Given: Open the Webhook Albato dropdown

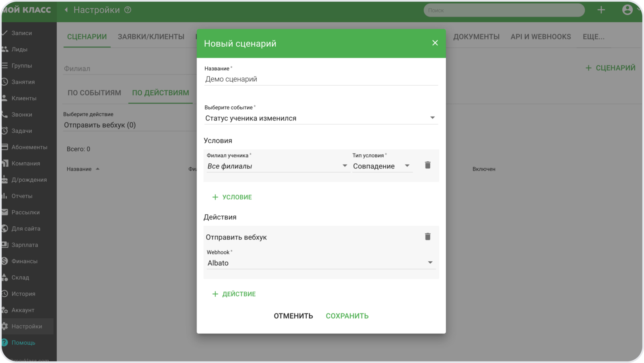Looking at the screenshot, I should 320,263.
